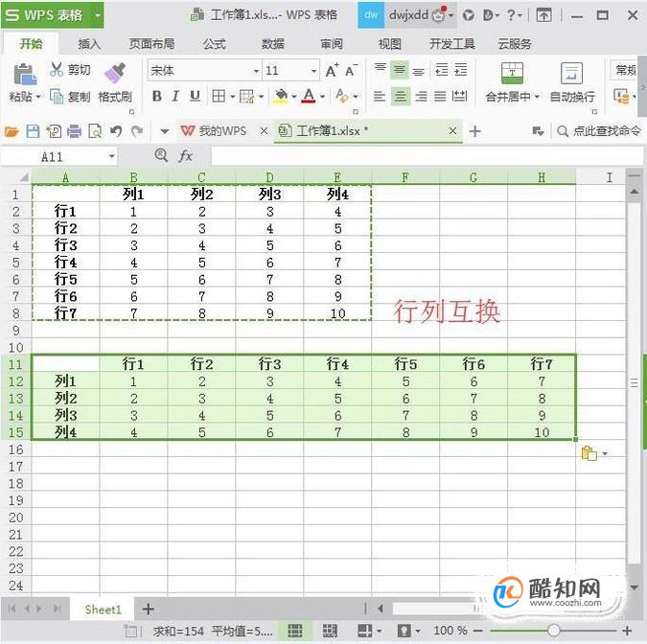Switch to normal view icon in status bar
This screenshot has height=644, width=647.
(x=295, y=631)
